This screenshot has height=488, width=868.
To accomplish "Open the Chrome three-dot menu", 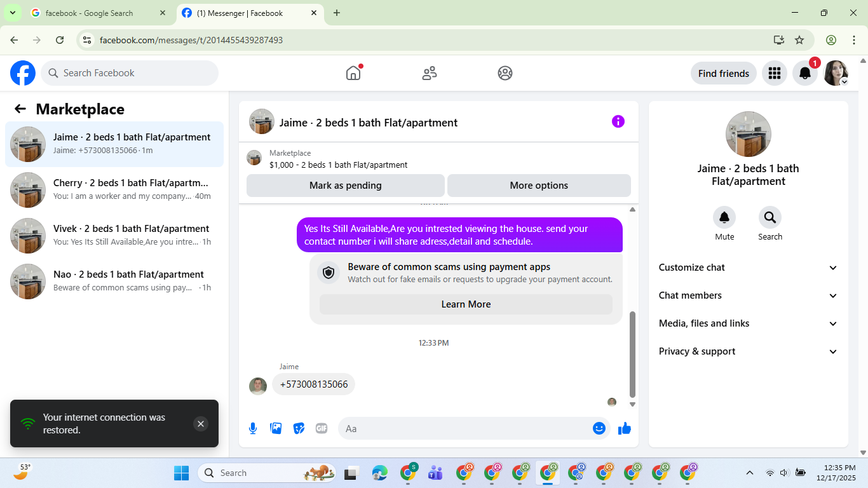I will point(854,40).
